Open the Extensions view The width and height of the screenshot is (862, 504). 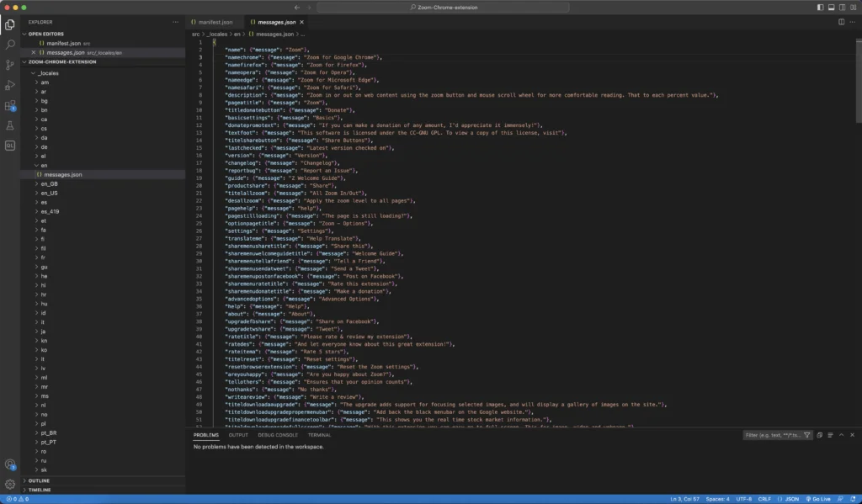point(10,105)
